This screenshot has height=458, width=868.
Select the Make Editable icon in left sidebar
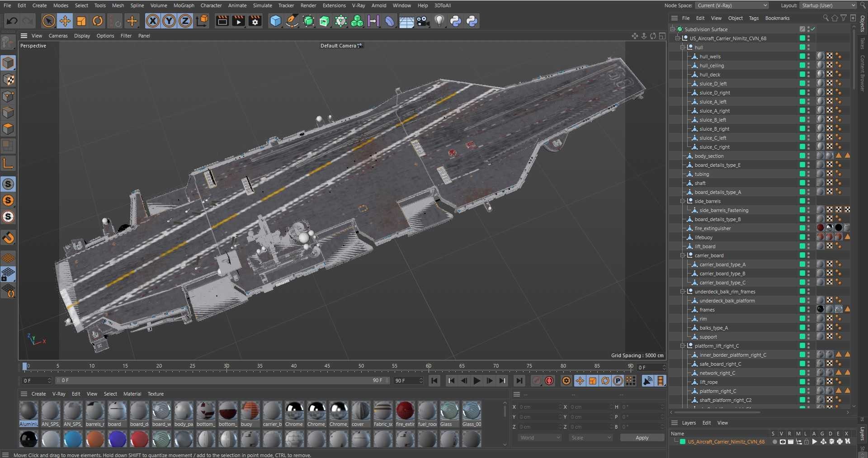pyautogui.click(x=8, y=42)
